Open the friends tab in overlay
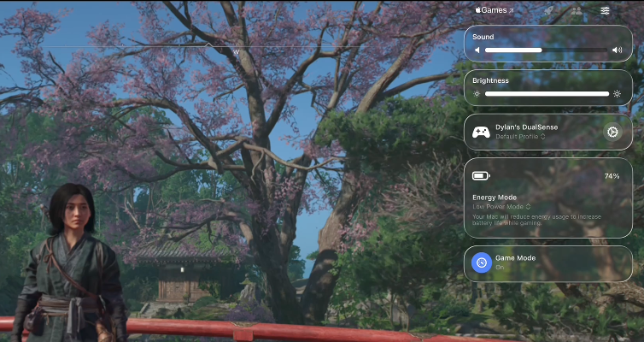Viewport: 644px width, 342px height. 577,10
